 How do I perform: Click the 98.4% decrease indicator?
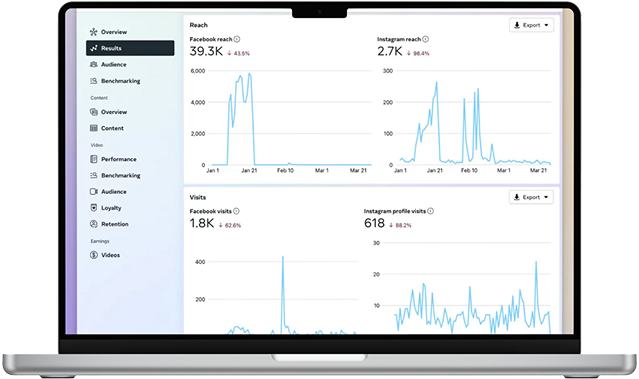[418, 53]
